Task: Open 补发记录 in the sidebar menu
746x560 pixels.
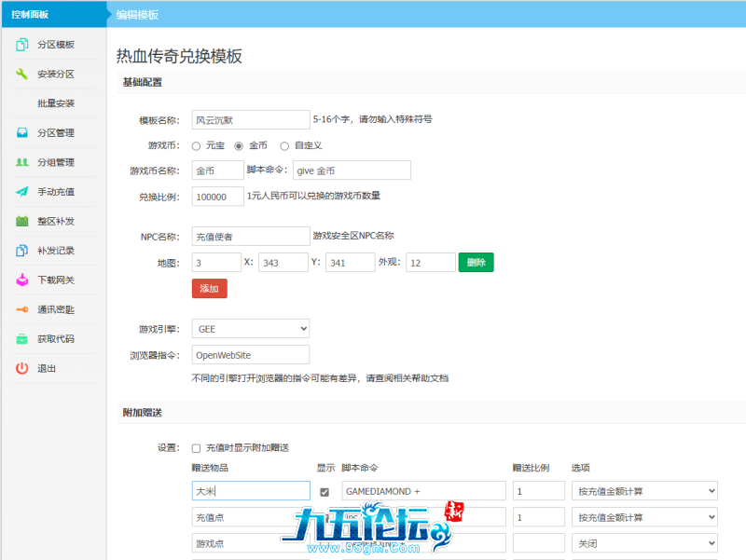Action: [x=56, y=251]
